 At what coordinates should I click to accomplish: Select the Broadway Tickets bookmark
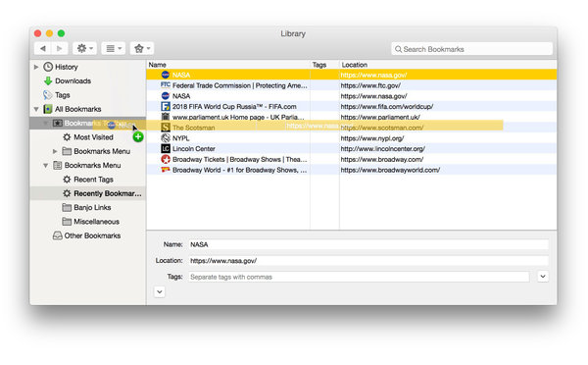tap(352, 159)
